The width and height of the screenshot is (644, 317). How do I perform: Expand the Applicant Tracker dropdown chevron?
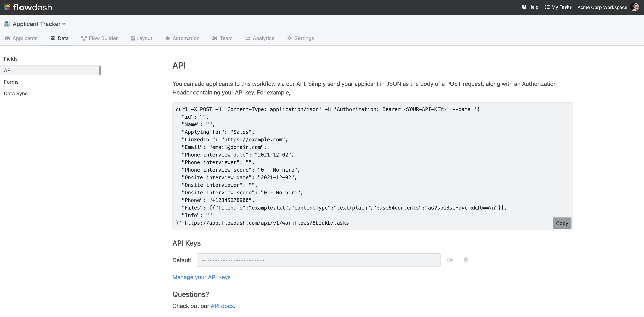point(64,24)
